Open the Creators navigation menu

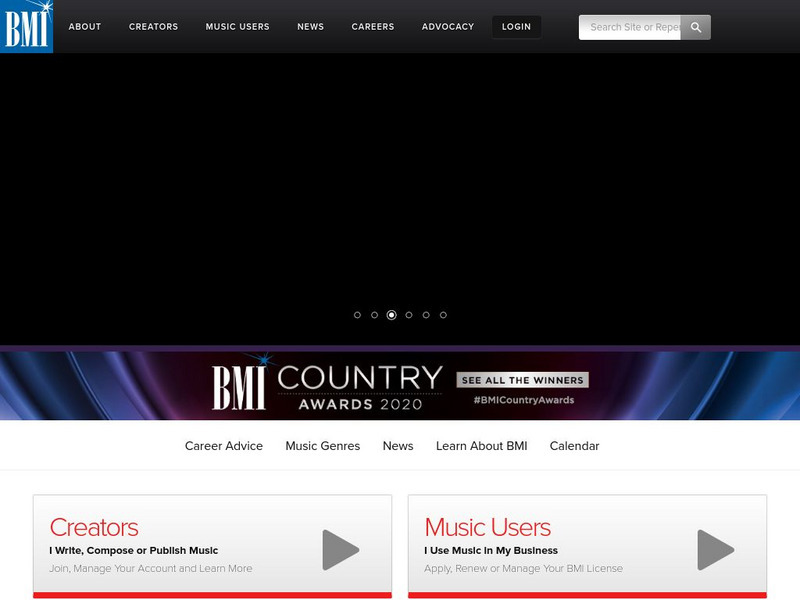pyautogui.click(x=153, y=27)
